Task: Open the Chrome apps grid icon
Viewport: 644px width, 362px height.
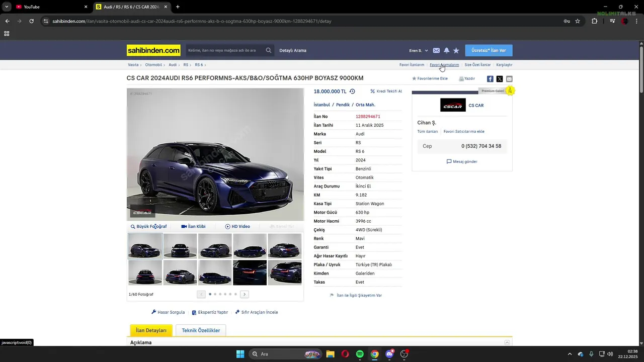Action: [7, 34]
